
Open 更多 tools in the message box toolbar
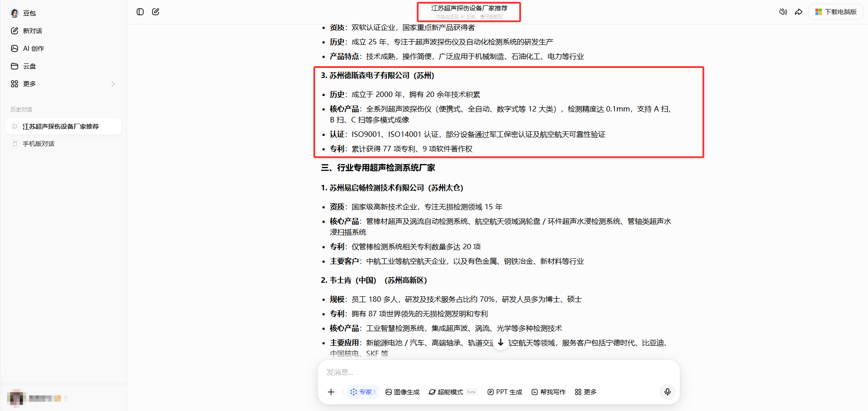(585, 392)
